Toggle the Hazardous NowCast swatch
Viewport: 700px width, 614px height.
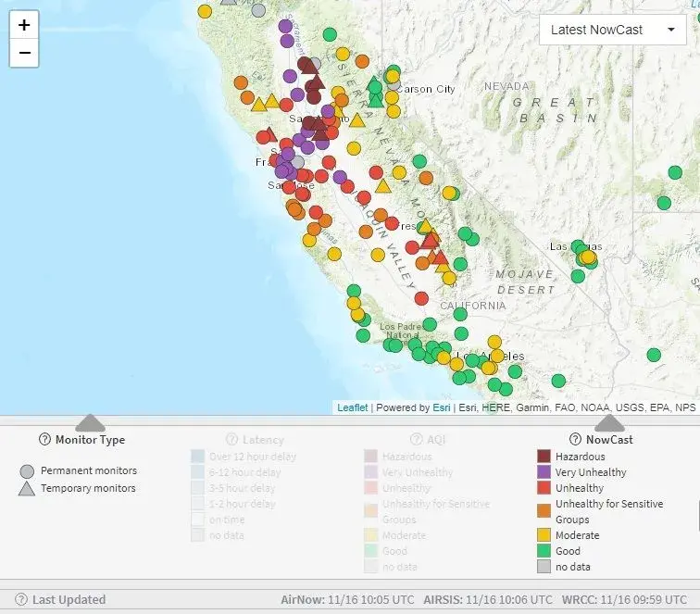(x=544, y=457)
